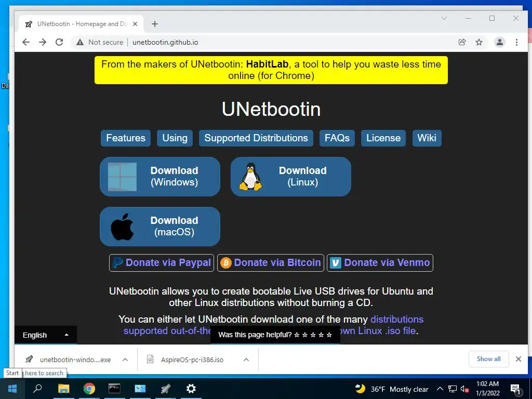Expand options for unetbootin exe download
This screenshot has height=399, width=532.
[125, 360]
